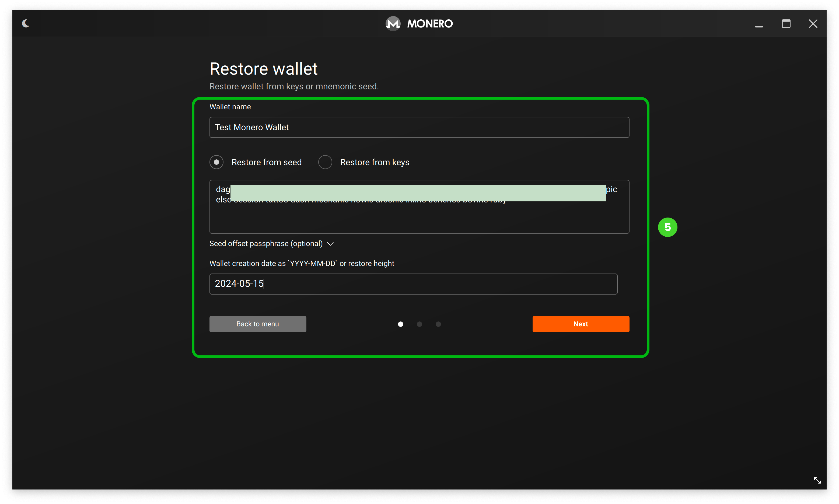The height and width of the screenshot is (504, 839).
Task: Click the Next button
Action: tap(581, 324)
